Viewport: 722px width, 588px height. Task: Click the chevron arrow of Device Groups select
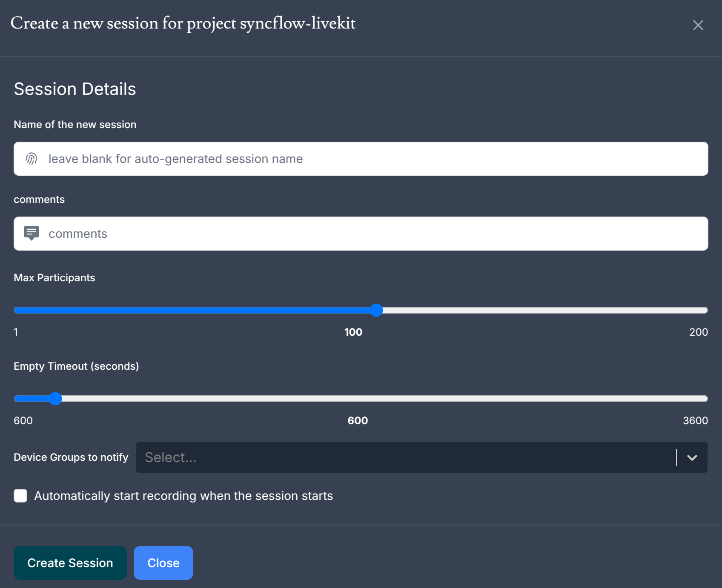click(692, 457)
